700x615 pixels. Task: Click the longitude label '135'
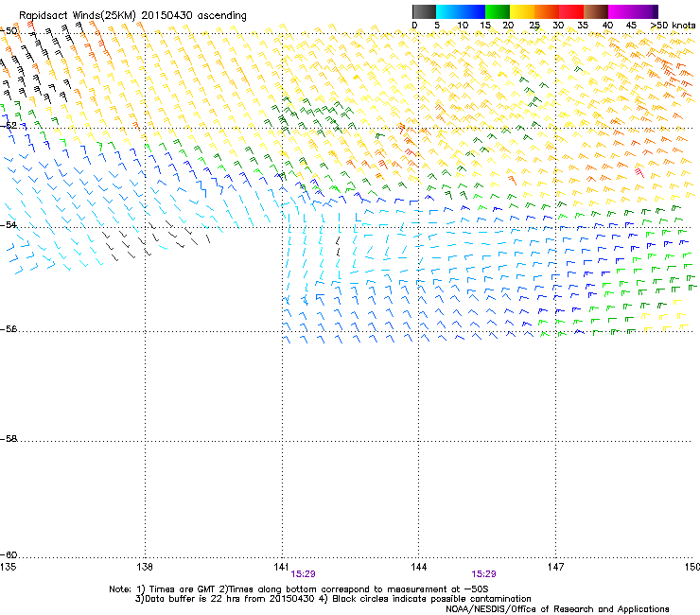tap(8, 567)
